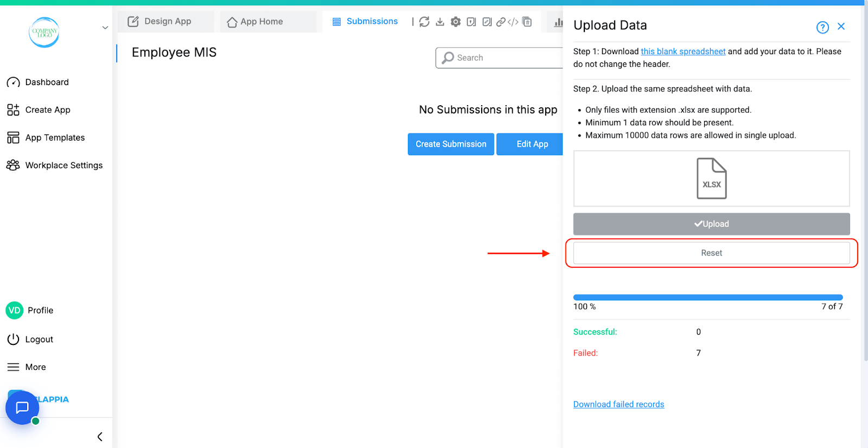Viewport: 868px width, 448px height.
Task: Open the chat support bubble
Action: point(22,407)
